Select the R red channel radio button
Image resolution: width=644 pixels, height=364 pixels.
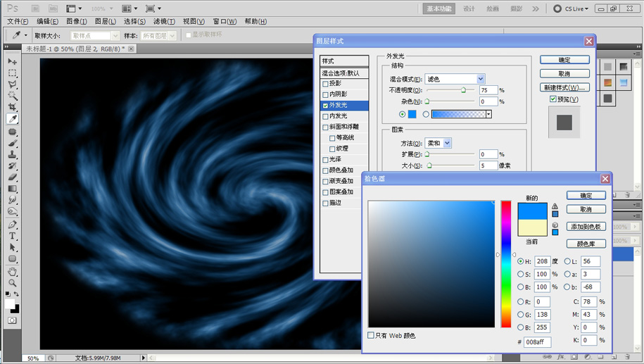520,301
